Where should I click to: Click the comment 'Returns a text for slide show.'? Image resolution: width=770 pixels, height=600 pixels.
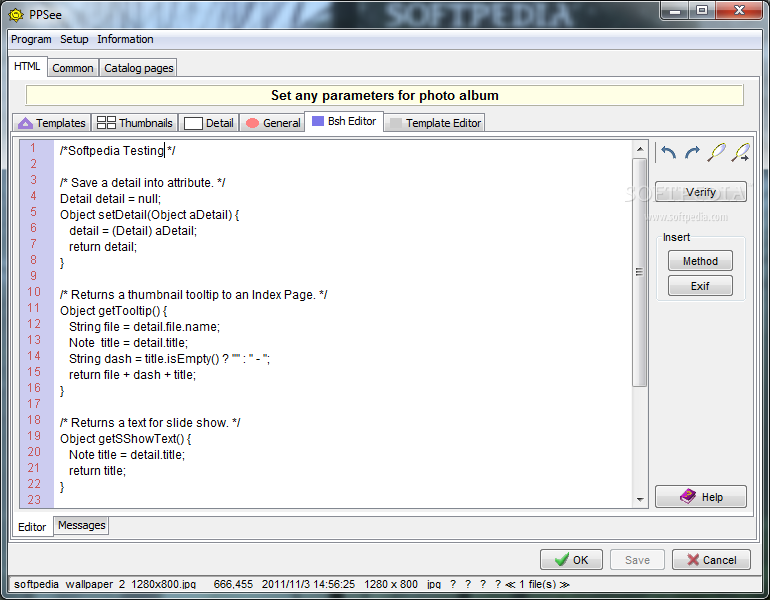pyautogui.click(x=150, y=423)
